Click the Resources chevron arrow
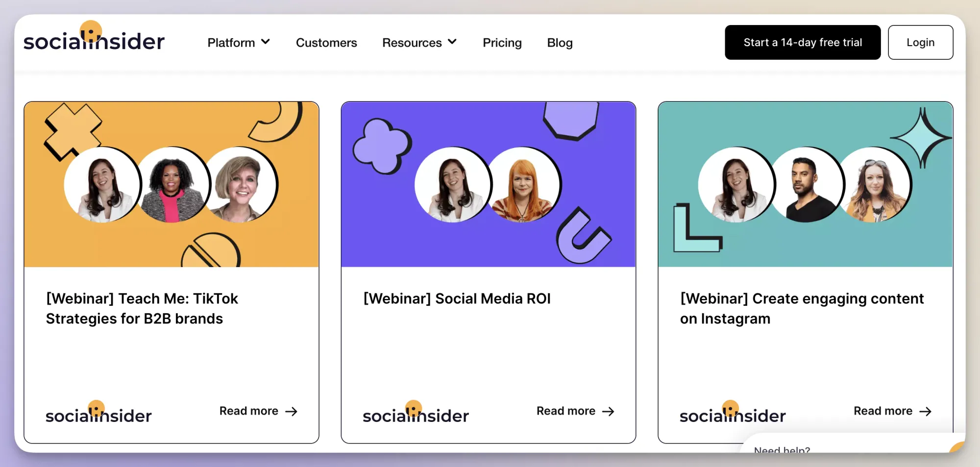Screen dimensions: 980x467 pyautogui.click(x=452, y=42)
